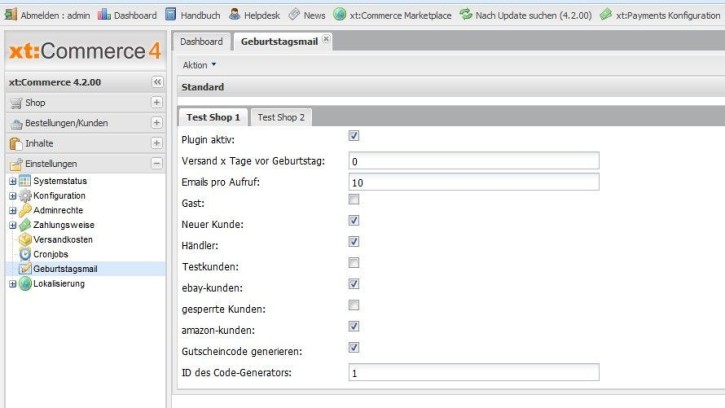Click the xt:Commerce 4 logo
Screen dimensions: 725x408
pyautogui.click(x=85, y=51)
